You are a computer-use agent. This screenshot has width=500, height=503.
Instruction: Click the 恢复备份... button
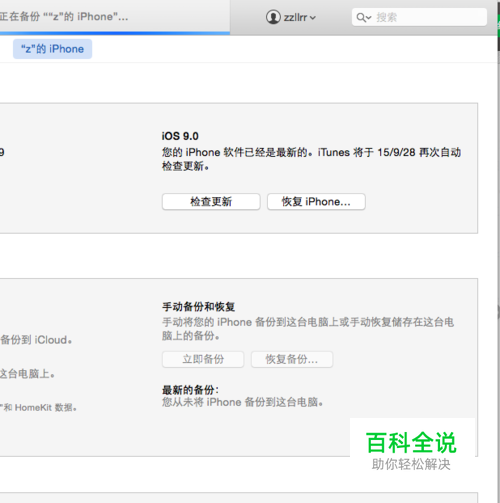click(x=292, y=359)
